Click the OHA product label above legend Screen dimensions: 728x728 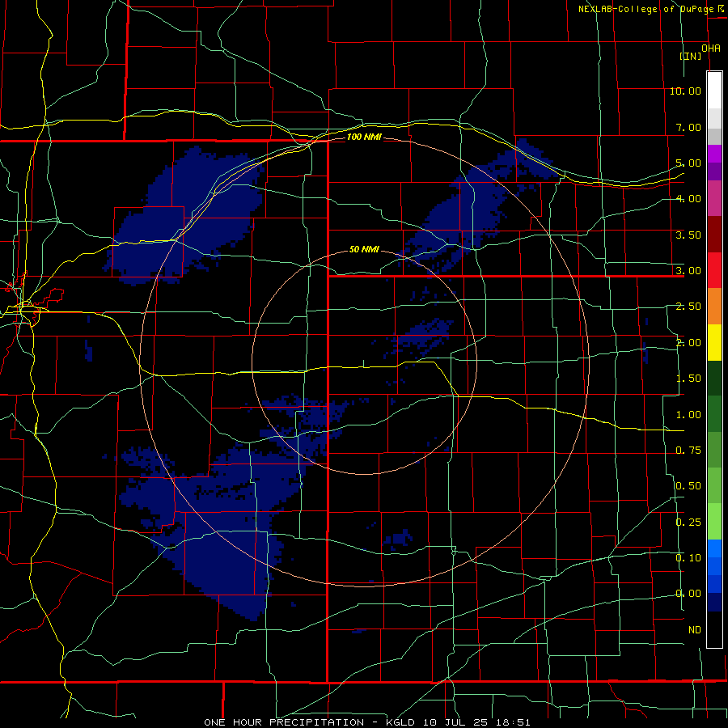tap(711, 49)
